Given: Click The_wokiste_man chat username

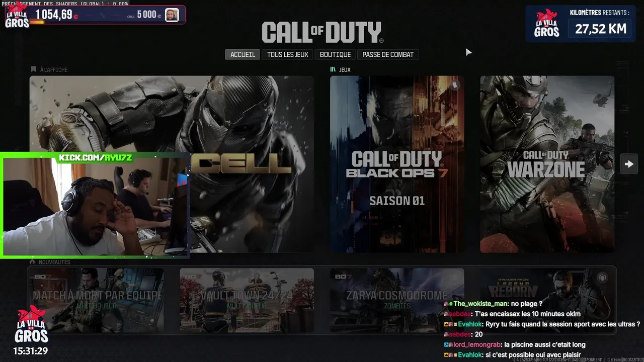Looking at the screenshot, I should tap(480, 304).
